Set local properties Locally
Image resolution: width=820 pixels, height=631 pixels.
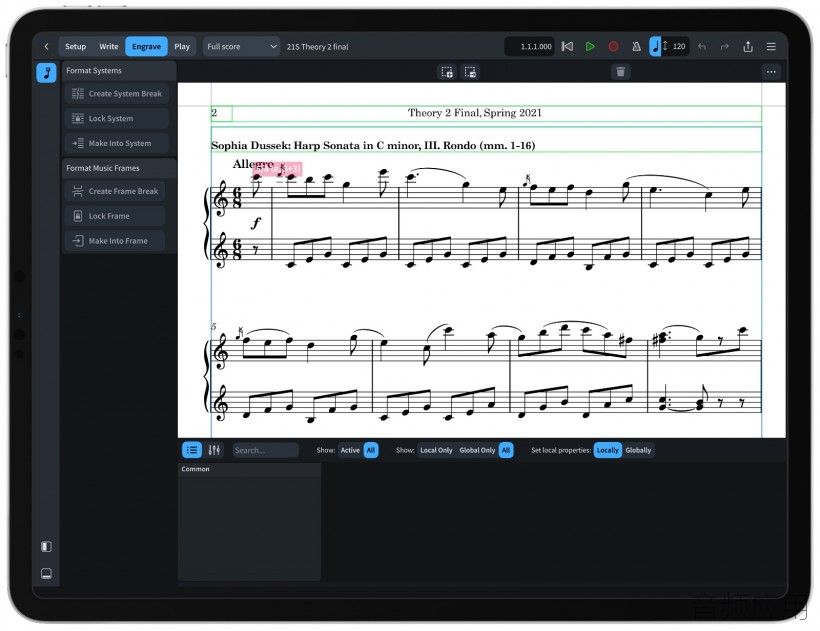[607, 450]
